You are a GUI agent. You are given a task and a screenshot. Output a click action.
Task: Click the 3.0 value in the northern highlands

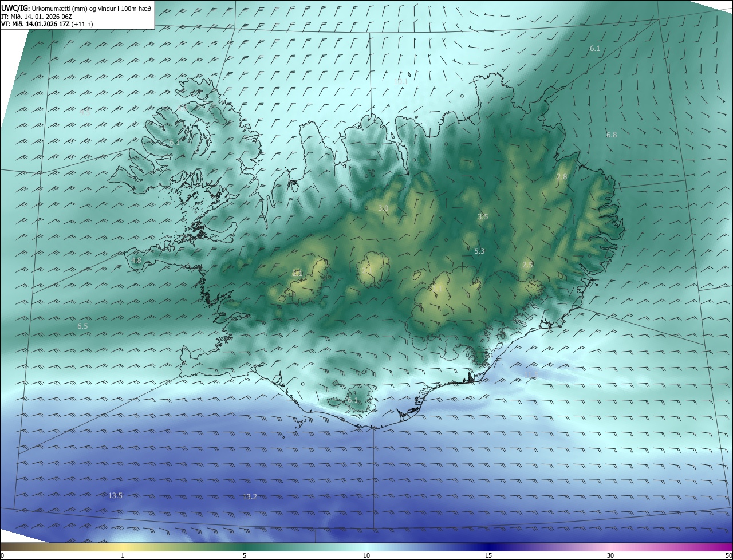(383, 208)
